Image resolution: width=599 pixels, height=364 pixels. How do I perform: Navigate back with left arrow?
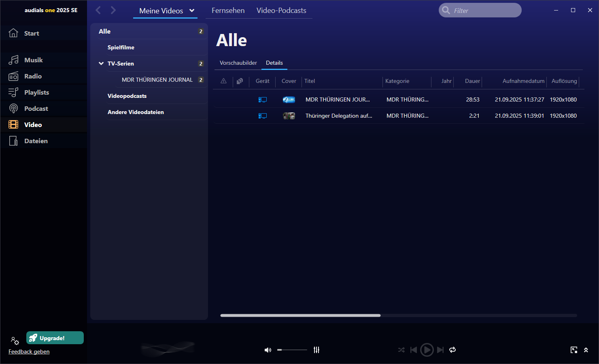98,10
